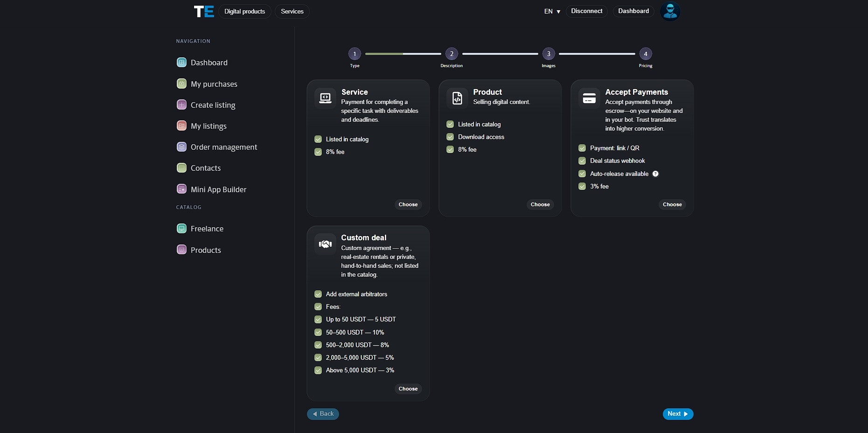Click the My purchases sidebar icon

[x=182, y=84]
